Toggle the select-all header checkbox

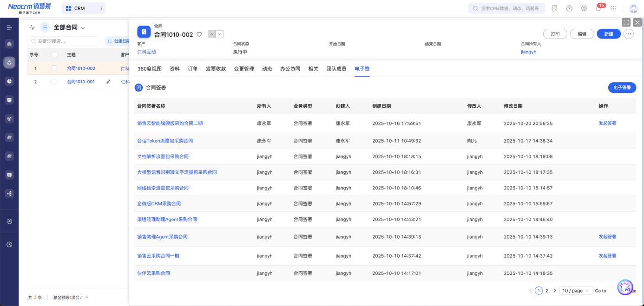coord(54,55)
